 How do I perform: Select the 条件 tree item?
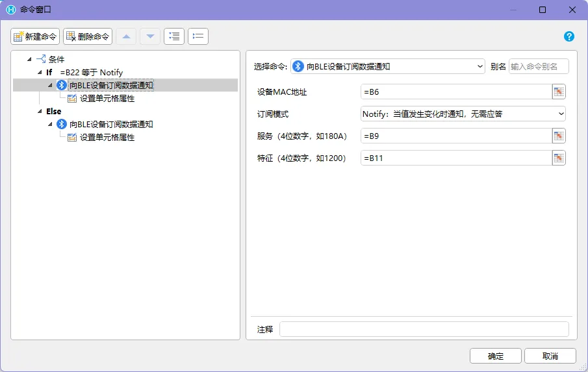tap(57, 59)
